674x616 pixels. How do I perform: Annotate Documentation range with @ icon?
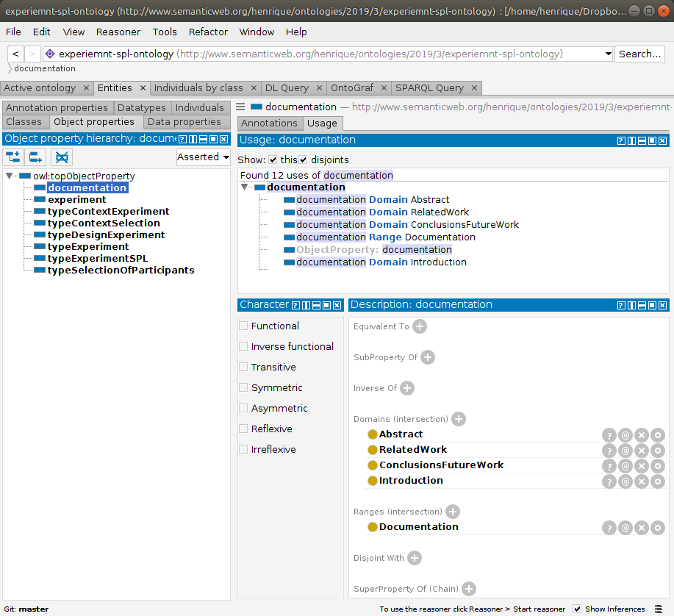[x=625, y=528]
